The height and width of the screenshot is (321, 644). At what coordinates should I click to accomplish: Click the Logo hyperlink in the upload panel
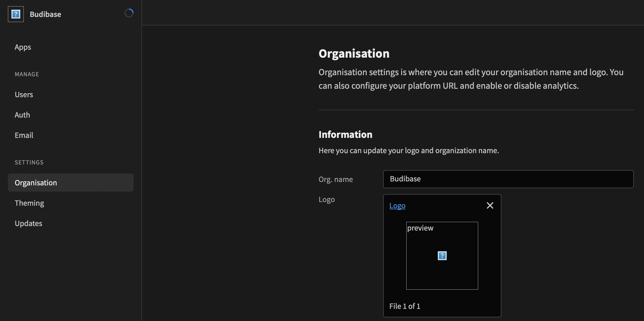pyautogui.click(x=397, y=206)
